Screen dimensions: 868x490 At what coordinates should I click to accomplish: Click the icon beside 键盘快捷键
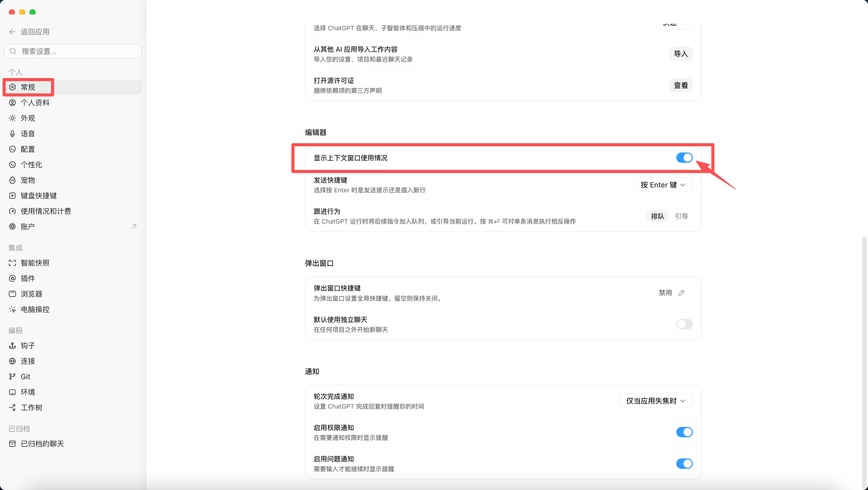[12, 195]
